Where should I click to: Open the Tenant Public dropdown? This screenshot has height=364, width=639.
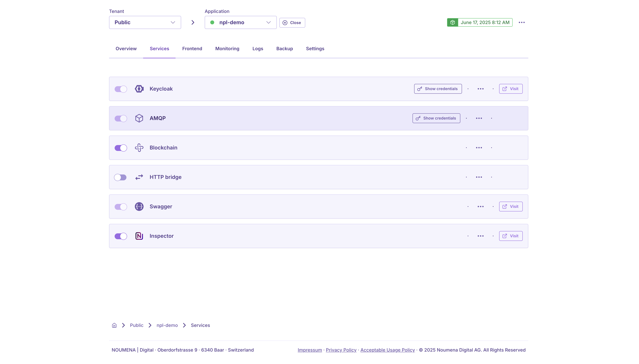(145, 23)
